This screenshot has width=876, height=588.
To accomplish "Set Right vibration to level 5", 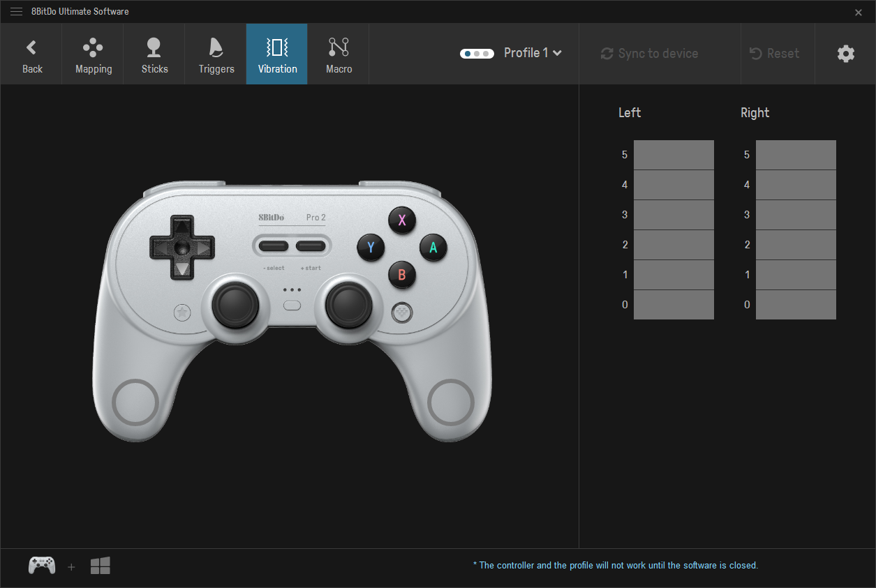I will pos(796,155).
